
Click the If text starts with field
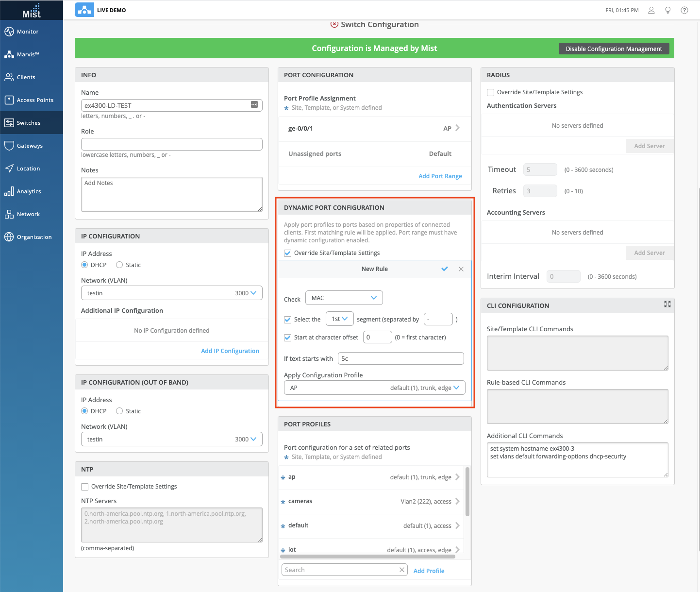pyautogui.click(x=400, y=358)
